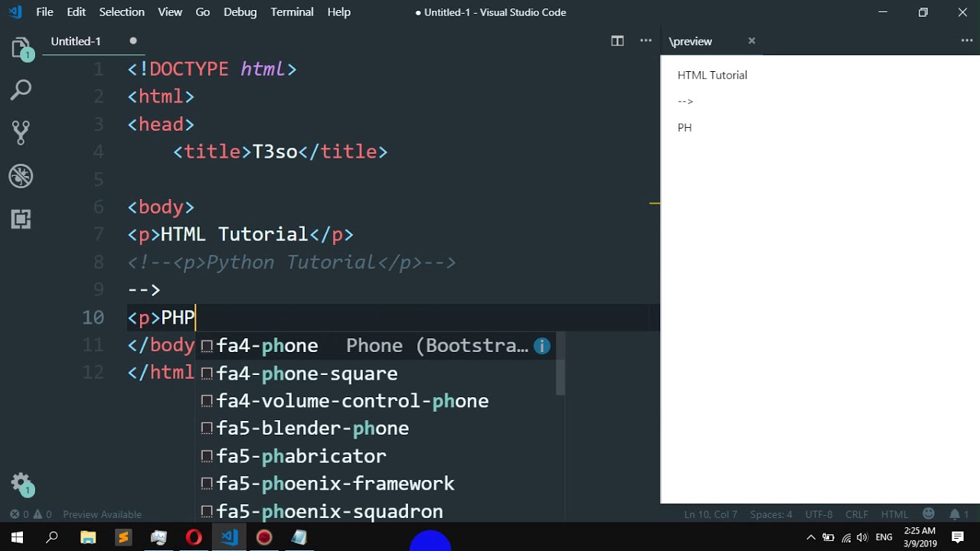Show hidden tray icons chevron

pyautogui.click(x=811, y=537)
